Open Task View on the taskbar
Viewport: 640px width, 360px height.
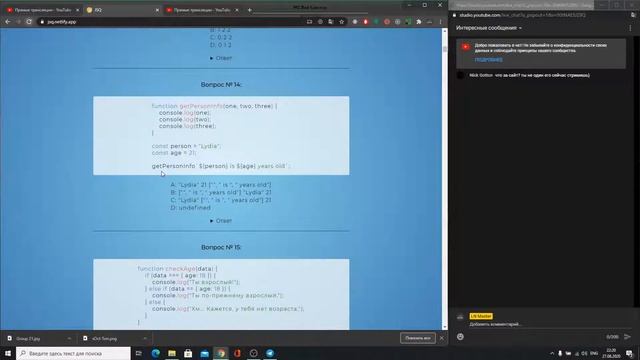click(x=139, y=353)
